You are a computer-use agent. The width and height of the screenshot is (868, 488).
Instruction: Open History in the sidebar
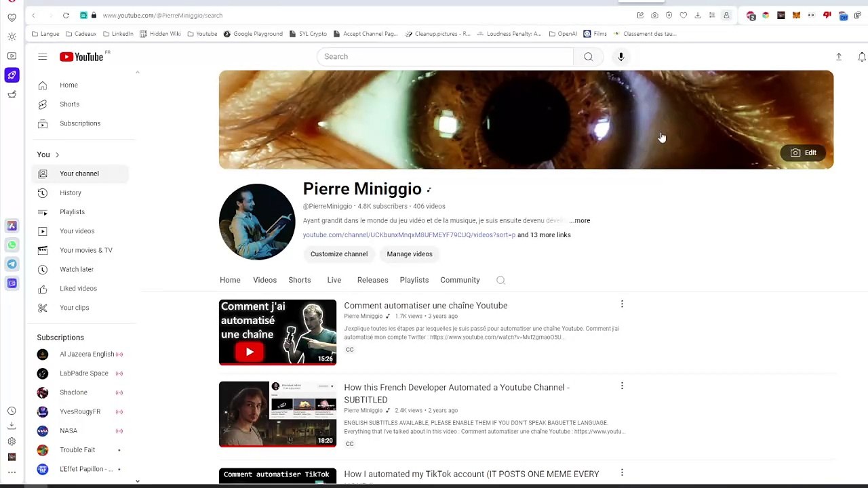(79, 193)
